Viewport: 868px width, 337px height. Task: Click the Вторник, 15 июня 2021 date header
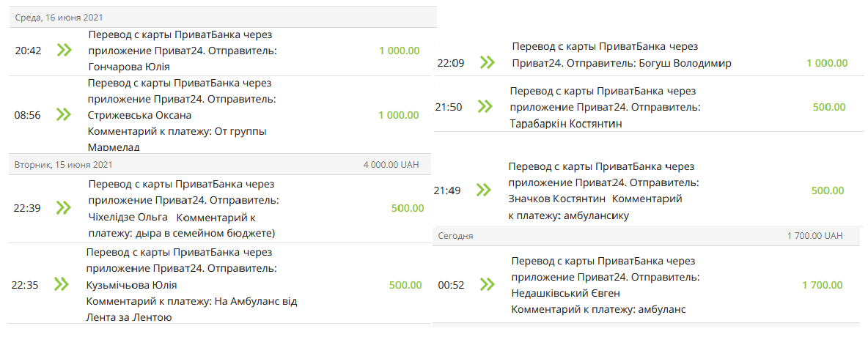click(x=65, y=164)
